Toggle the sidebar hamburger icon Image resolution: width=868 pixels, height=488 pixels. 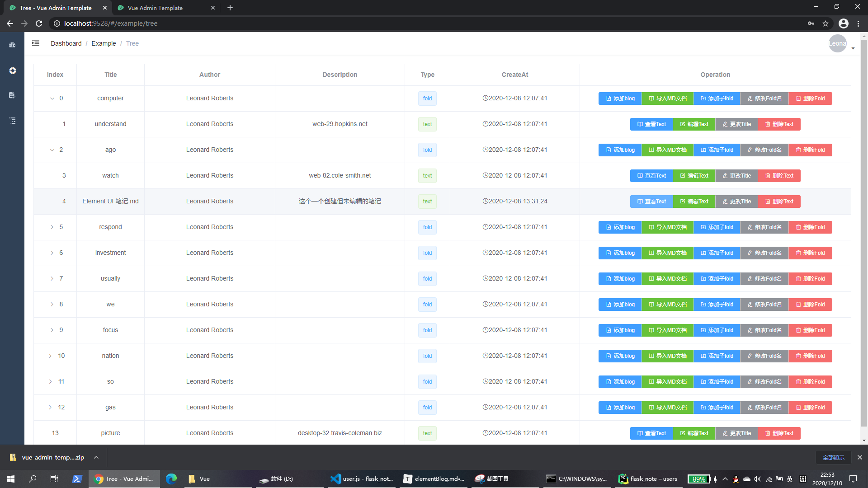36,43
